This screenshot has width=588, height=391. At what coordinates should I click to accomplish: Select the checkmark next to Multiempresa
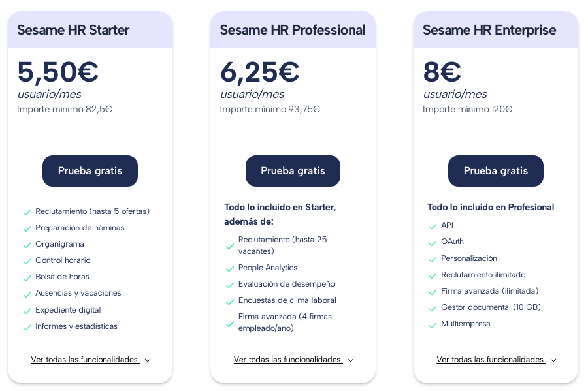coord(433,324)
